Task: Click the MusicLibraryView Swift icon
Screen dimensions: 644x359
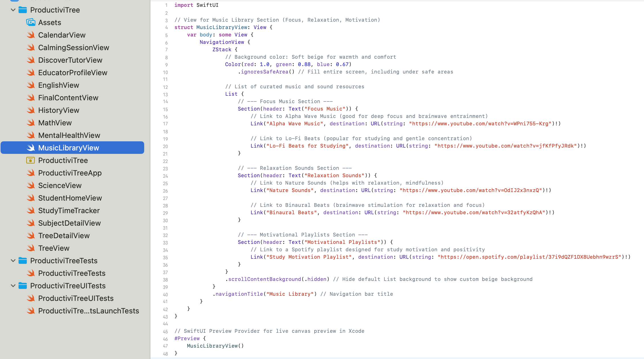Action: [31, 148]
